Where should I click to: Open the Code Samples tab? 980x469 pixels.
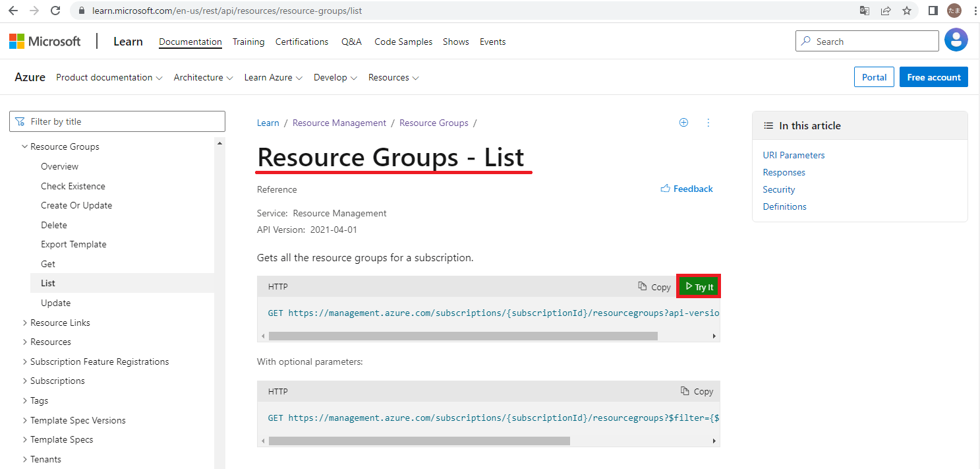(x=403, y=42)
